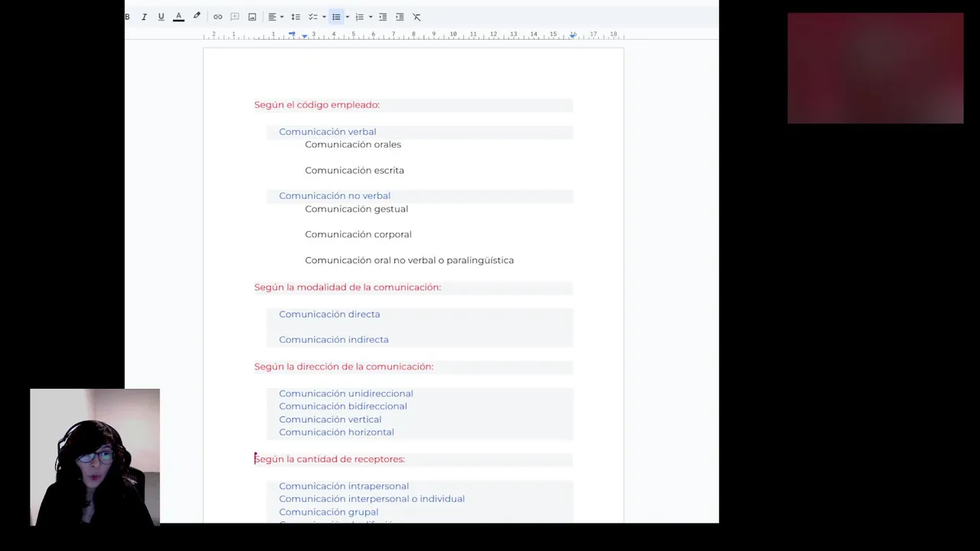Click the left indent marker on ruler
Screen dimensions: 980x551
[305, 36]
